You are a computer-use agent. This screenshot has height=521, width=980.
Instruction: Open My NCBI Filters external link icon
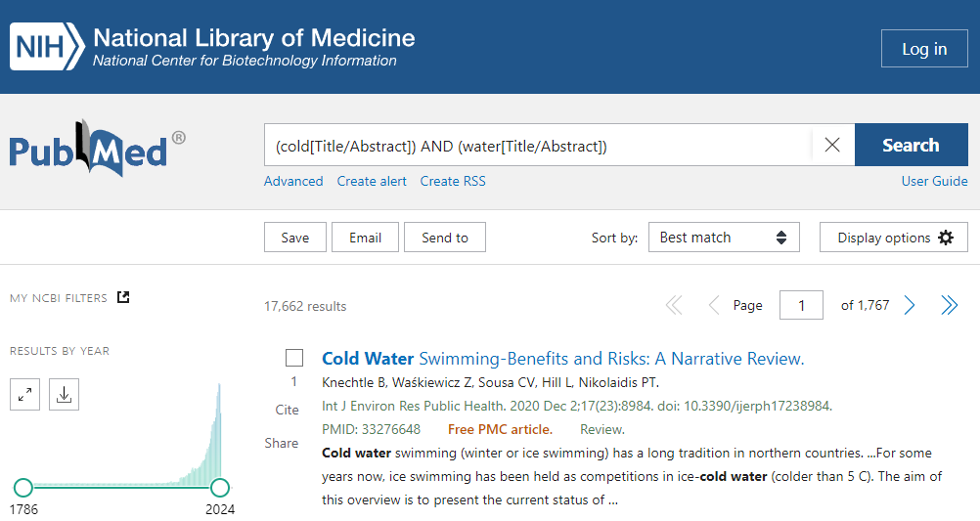pyautogui.click(x=123, y=297)
